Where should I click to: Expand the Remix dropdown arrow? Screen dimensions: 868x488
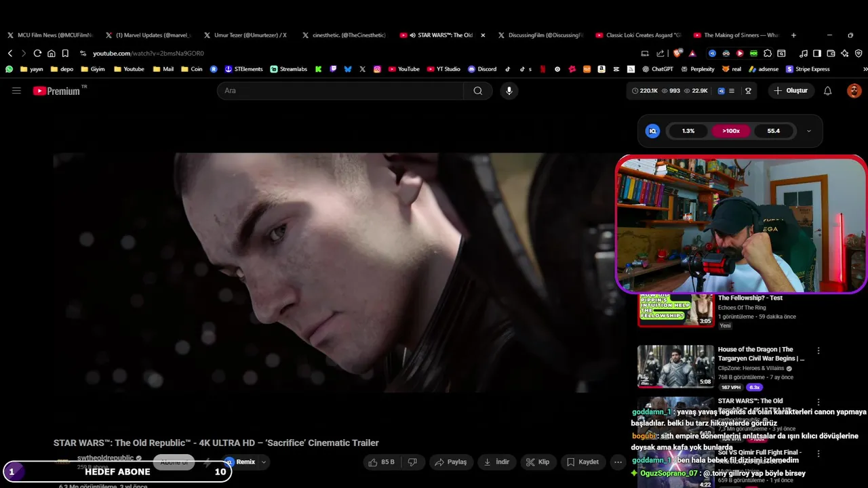[x=264, y=462]
